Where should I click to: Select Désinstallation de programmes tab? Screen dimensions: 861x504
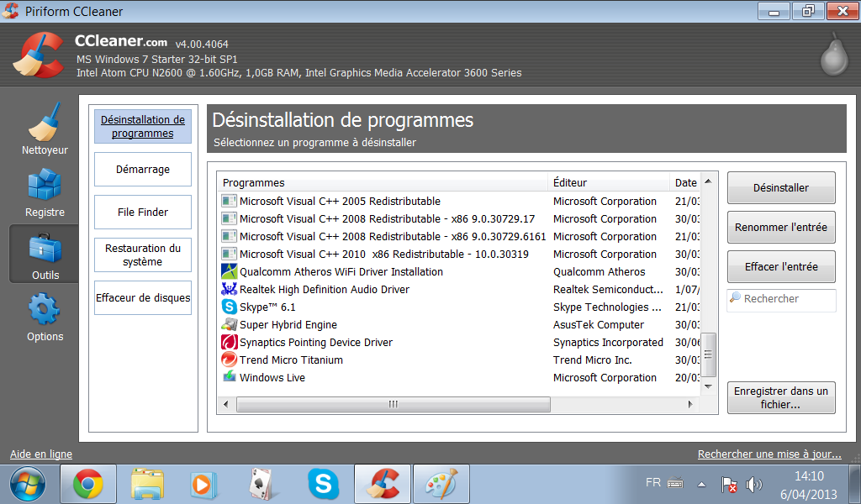click(143, 127)
